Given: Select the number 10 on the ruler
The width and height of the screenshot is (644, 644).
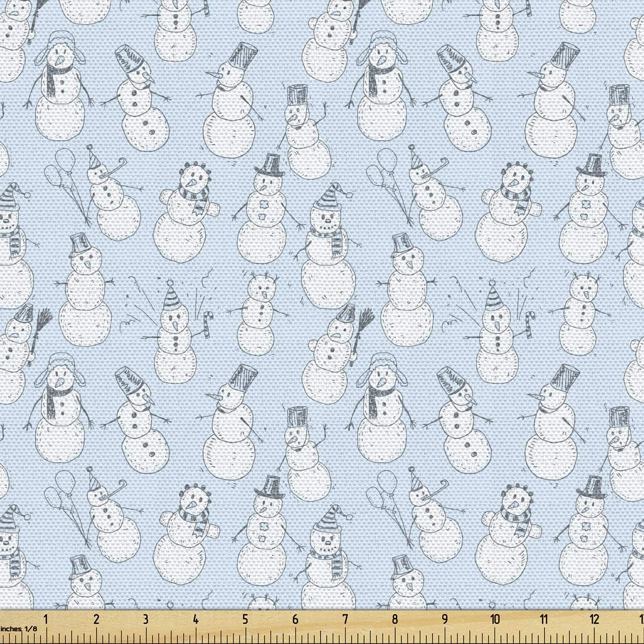Looking at the screenshot, I should (x=495, y=620).
